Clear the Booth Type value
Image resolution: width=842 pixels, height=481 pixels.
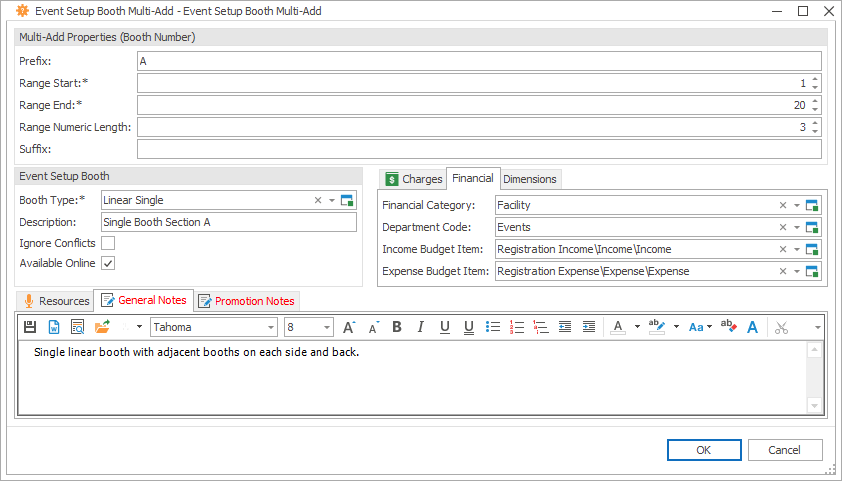[x=318, y=200]
